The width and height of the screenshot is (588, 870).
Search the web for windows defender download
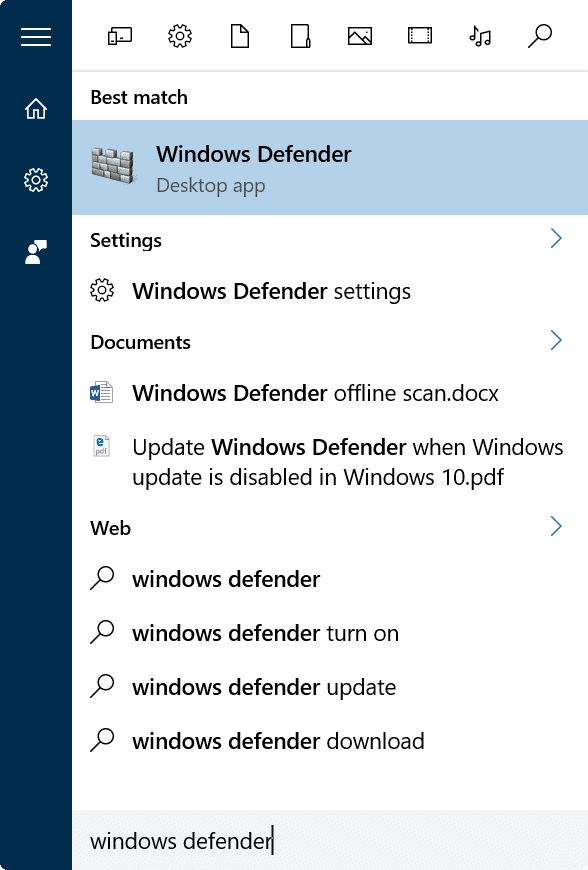tap(330, 741)
